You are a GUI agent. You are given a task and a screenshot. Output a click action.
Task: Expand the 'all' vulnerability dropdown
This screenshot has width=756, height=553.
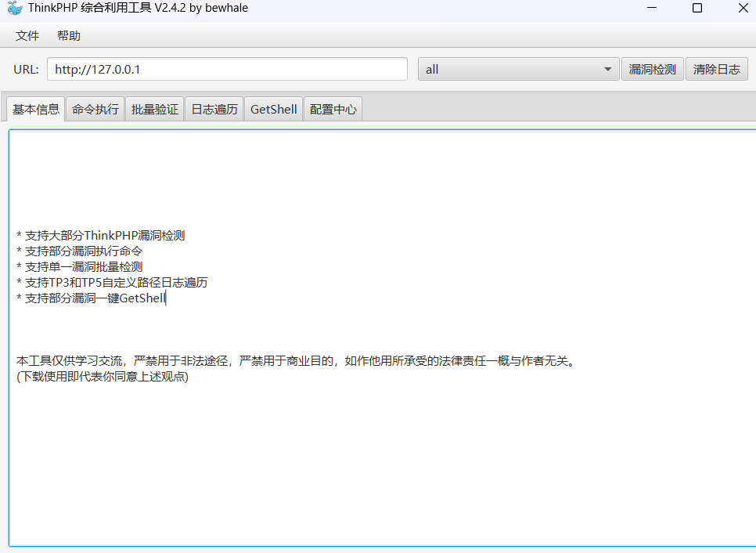pos(518,70)
